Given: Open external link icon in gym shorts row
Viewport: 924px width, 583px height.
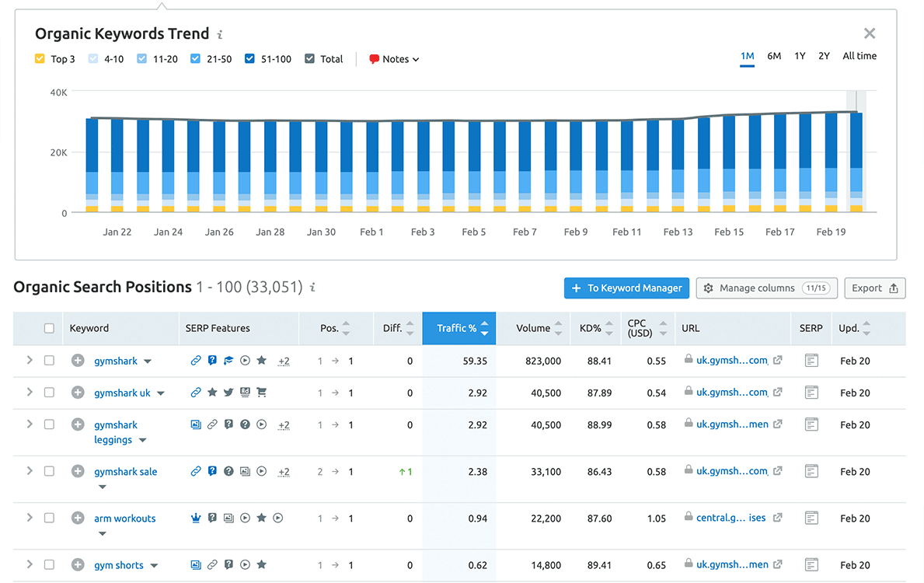Looking at the screenshot, I should 777,564.
